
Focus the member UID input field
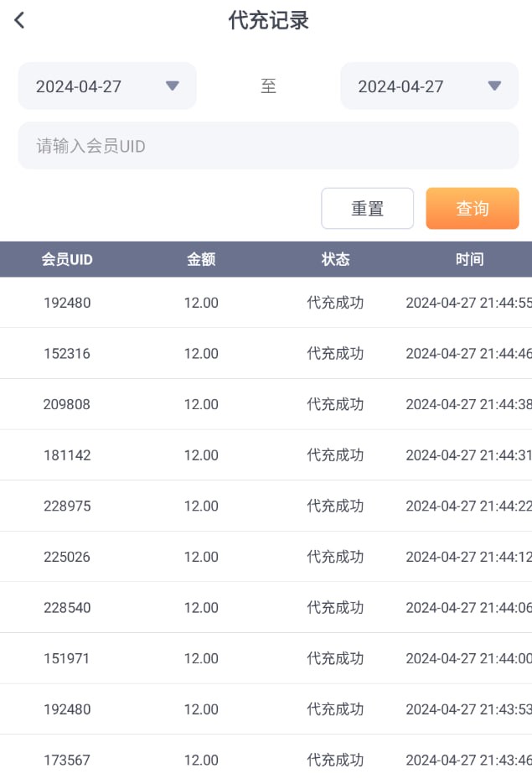coord(268,146)
